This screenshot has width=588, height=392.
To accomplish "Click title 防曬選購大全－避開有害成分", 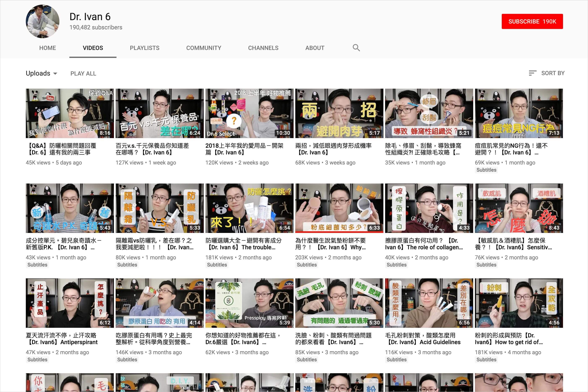I will pyautogui.click(x=243, y=244).
